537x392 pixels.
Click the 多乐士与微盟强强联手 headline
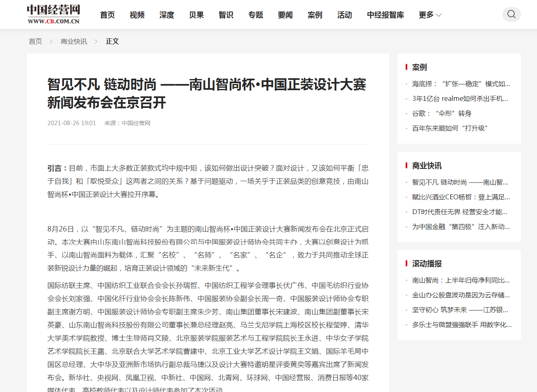462,325
